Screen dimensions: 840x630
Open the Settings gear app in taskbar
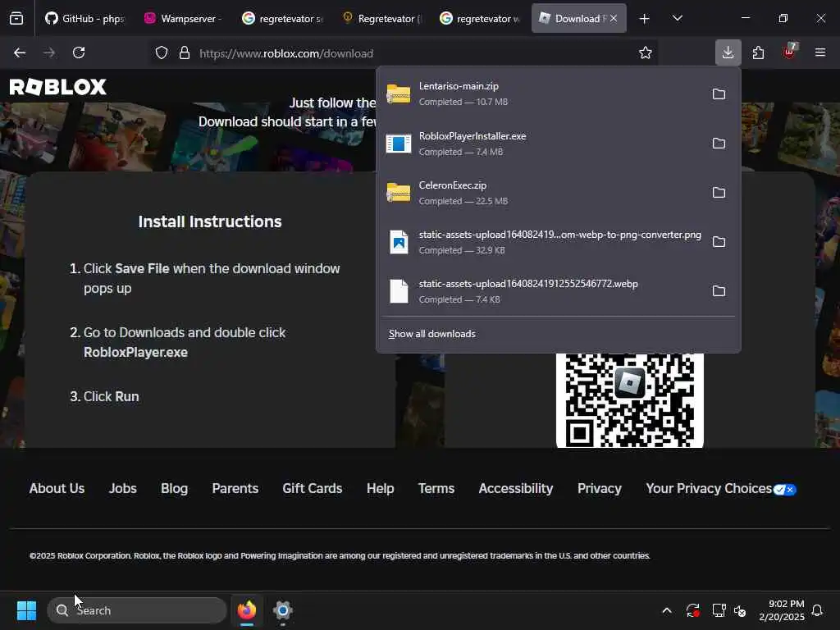pos(283,610)
